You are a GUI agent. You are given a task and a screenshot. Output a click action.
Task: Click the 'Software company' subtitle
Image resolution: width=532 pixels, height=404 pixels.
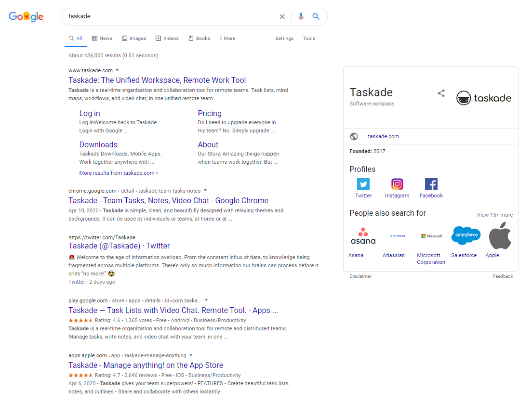click(x=372, y=104)
